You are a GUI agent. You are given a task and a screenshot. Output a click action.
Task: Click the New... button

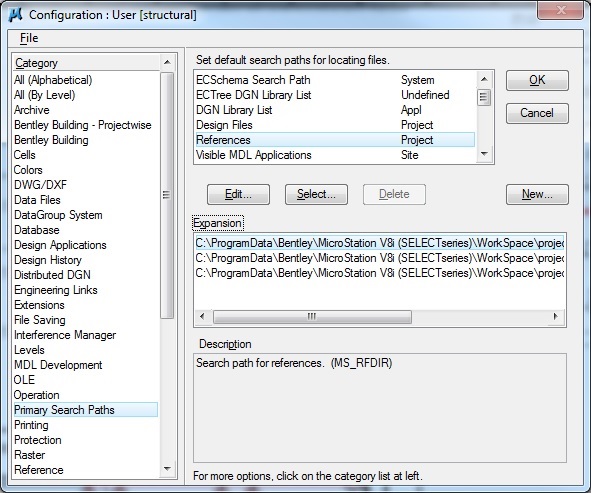[x=537, y=194]
